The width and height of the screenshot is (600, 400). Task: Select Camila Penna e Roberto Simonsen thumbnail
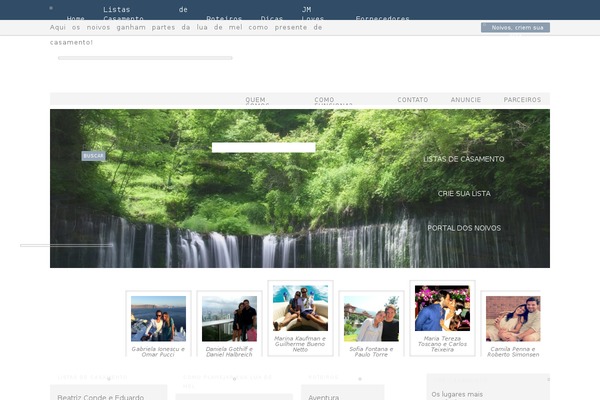point(513,318)
